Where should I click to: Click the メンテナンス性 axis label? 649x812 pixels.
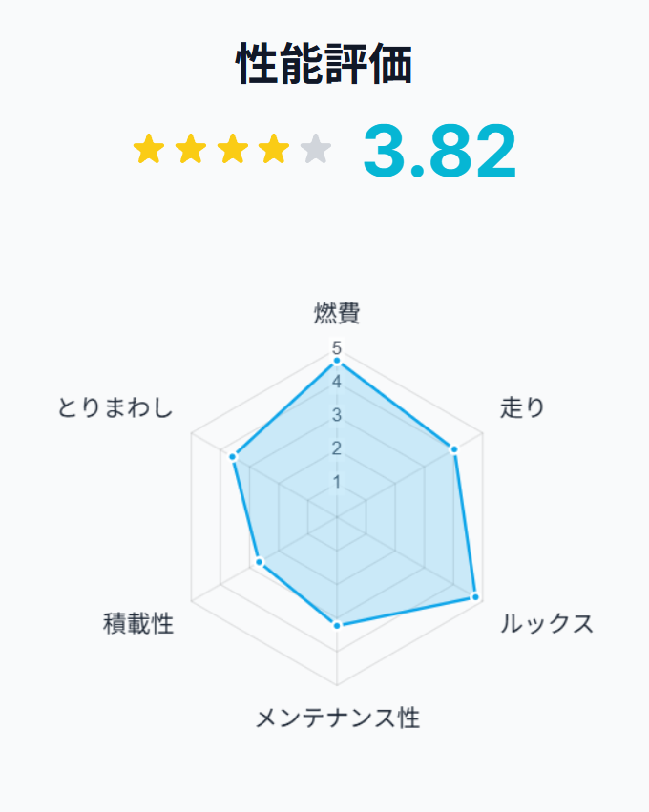point(338,718)
